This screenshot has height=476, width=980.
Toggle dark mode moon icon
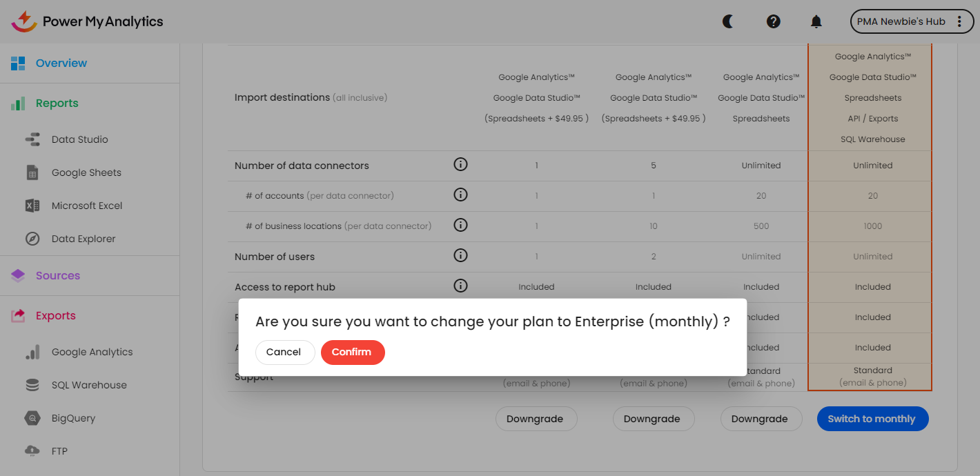pos(728,21)
